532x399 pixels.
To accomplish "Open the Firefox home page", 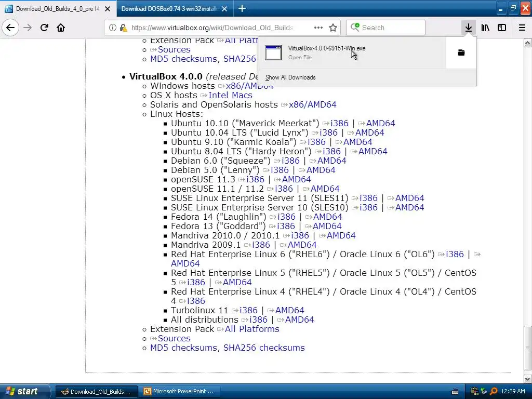I will tap(61, 28).
